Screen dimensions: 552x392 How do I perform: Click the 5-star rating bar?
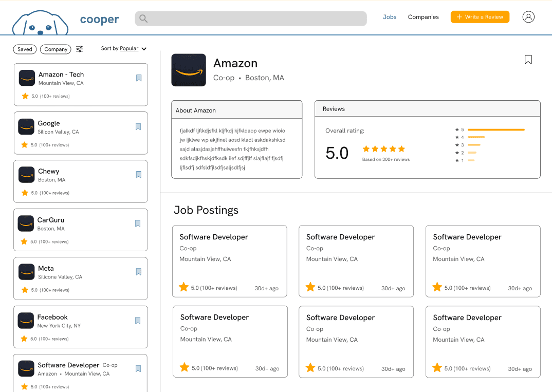496,130
